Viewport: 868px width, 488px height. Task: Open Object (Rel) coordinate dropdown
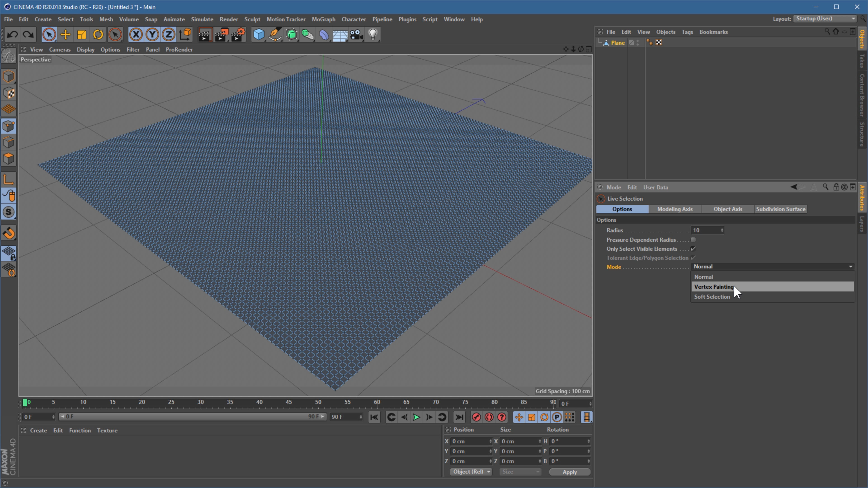[471, 472]
